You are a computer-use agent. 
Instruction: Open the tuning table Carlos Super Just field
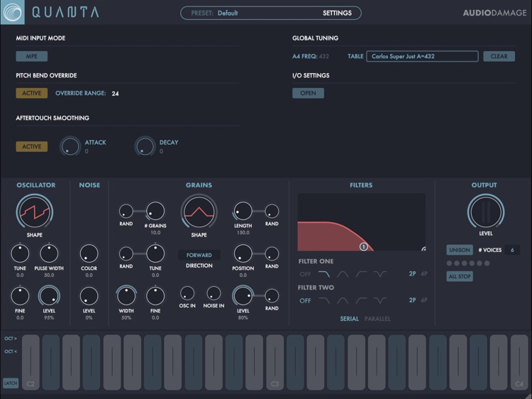pyautogui.click(x=423, y=56)
